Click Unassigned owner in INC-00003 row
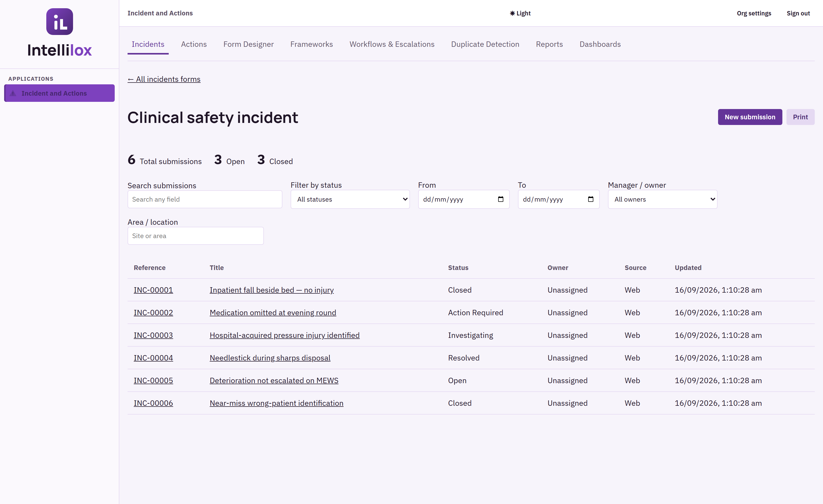823x504 pixels. click(567, 335)
